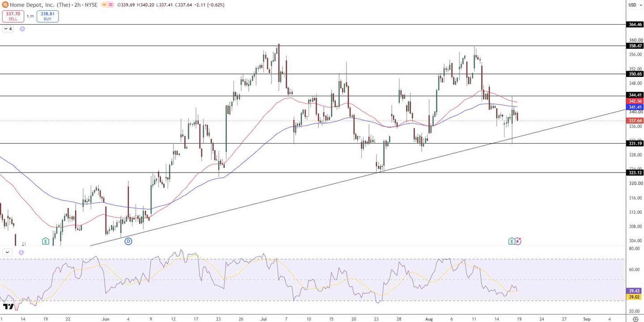644x322 pixels.
Task: Click the SELL button at 337.70
Action: [13, 16]
